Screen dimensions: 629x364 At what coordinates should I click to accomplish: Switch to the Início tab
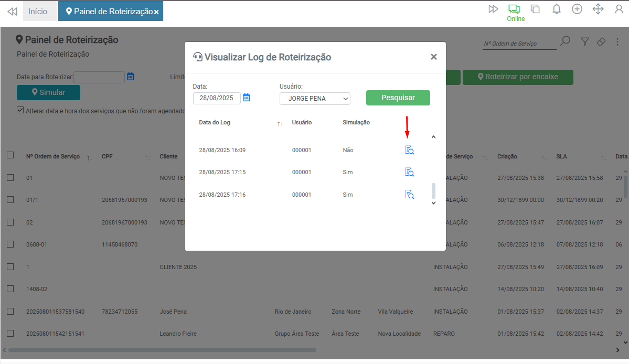click(x=38, y=12)
